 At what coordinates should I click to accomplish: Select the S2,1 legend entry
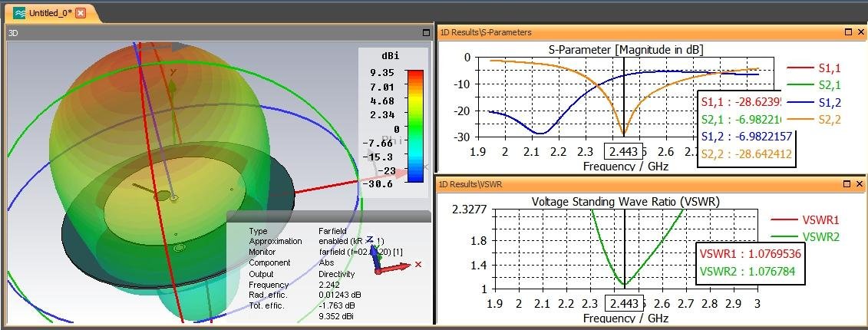(x=814, y=85)
